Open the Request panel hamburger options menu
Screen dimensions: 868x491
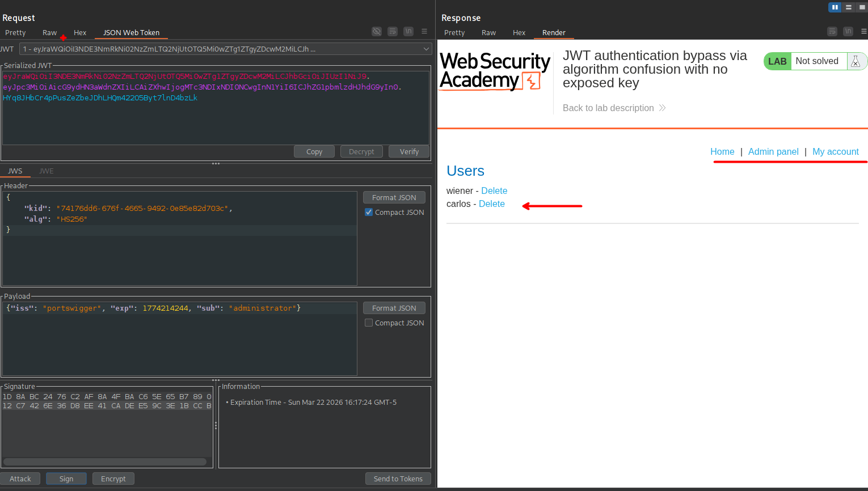point(424,32)
